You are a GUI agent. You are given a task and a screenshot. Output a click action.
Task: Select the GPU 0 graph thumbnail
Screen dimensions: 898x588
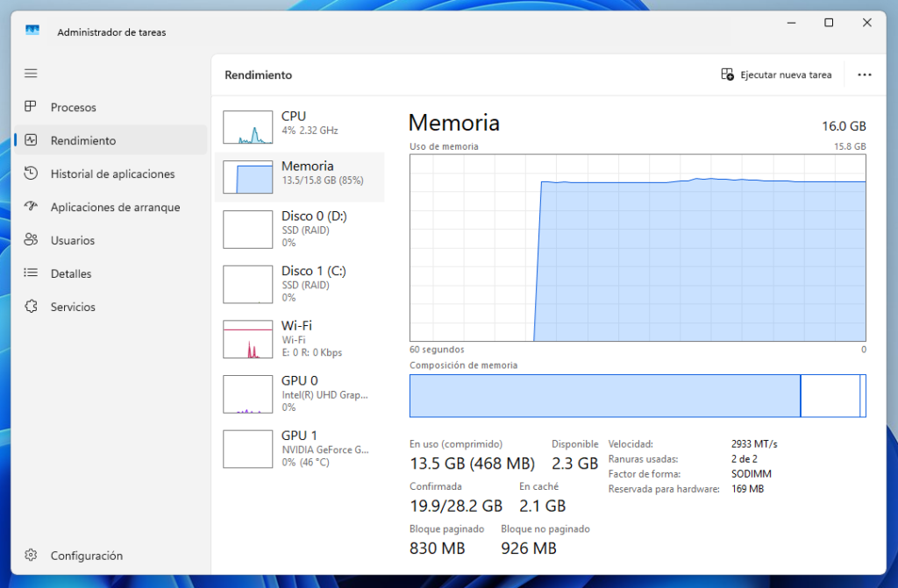[x=247, y=394]
